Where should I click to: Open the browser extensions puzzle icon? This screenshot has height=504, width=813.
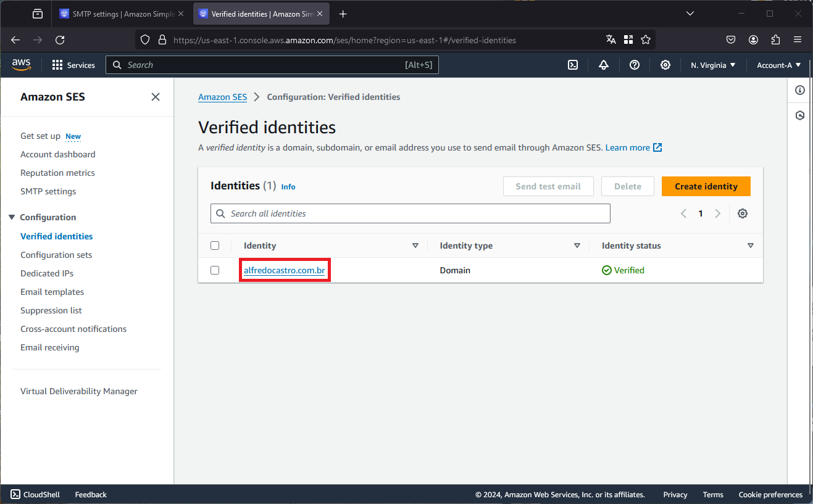click(775, 39)
